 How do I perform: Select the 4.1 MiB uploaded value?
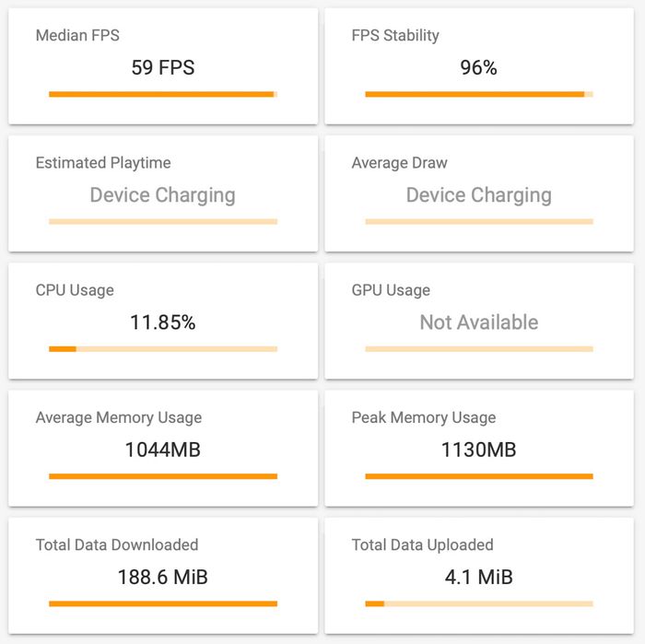pos(479,577)
